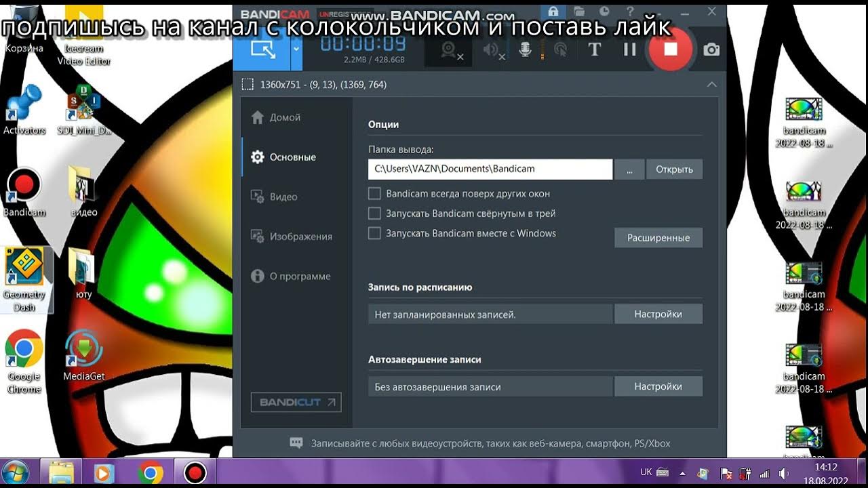
Task: Open Настройки for Автозавершение записи
Action: tap(658, 386)
